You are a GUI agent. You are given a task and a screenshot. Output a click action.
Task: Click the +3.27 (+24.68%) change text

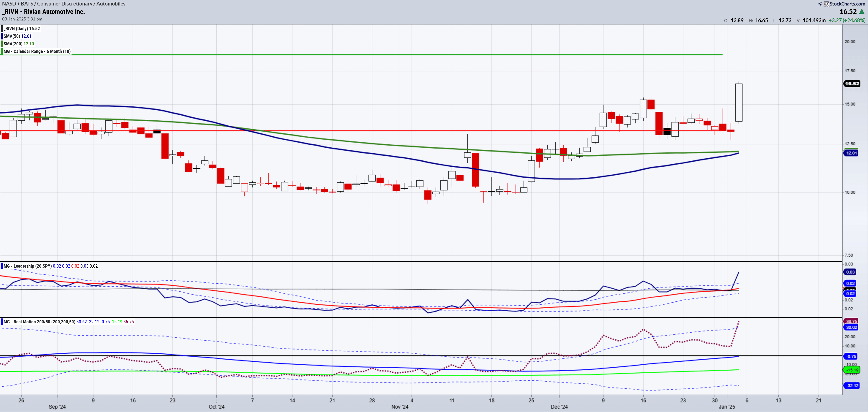(847, 20)
